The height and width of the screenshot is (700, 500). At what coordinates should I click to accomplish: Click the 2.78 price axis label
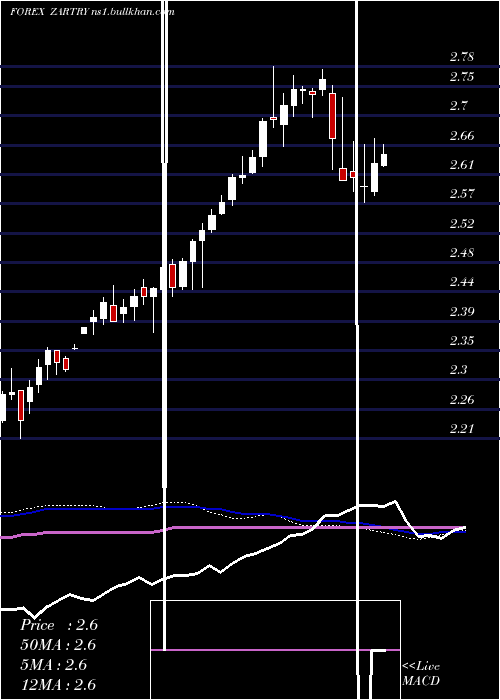462,57
